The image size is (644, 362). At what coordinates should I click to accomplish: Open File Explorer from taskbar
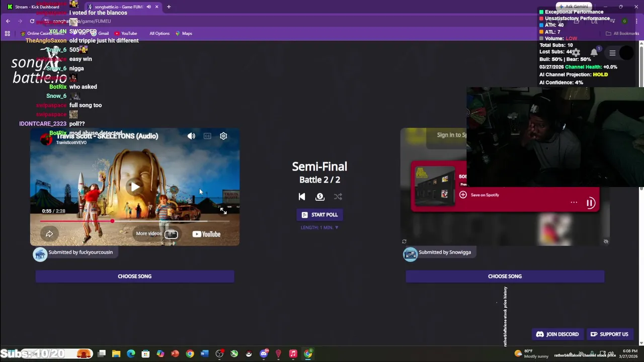[x=116, y=354]
